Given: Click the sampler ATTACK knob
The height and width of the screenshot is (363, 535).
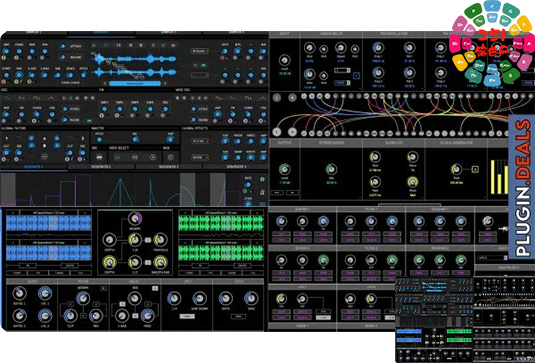Looking at the screenshot, I should pos(63,46).
